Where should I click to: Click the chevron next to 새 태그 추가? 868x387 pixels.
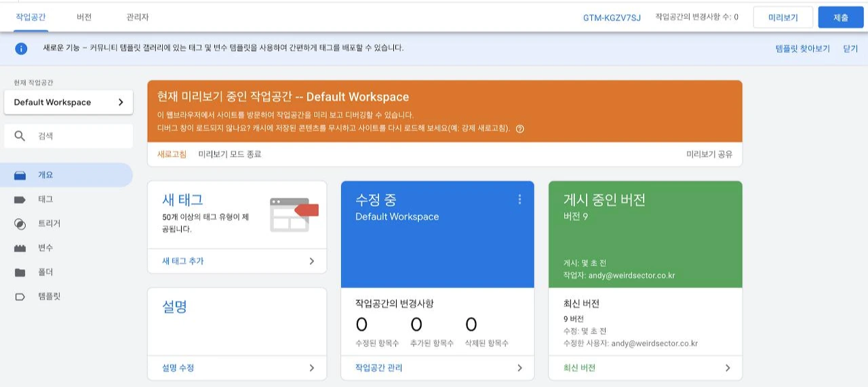(312, 261)
